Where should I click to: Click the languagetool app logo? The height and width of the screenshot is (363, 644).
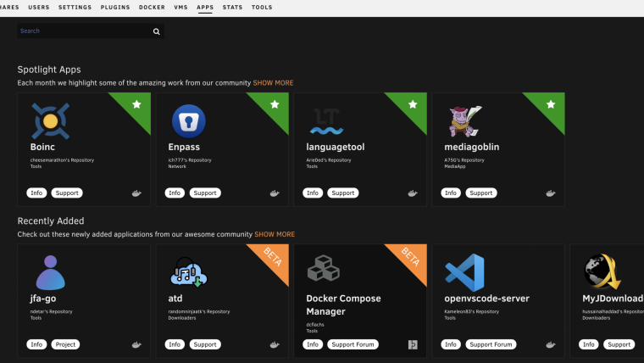(x=326, y=121)
